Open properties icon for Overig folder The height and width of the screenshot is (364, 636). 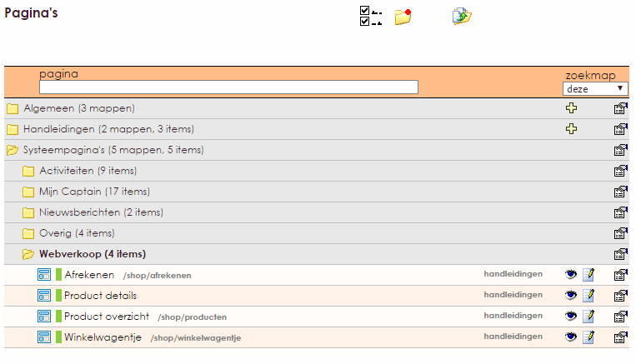pyautogui.click(x=621, y=233)
